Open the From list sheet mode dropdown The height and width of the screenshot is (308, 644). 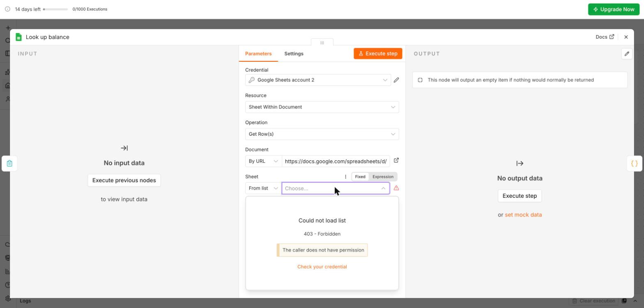pyautogui.click(x=263, y=188)
